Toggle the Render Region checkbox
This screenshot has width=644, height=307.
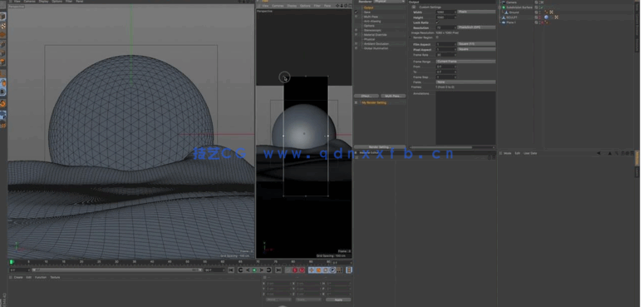pyautogui.click(x=437, y=37)
